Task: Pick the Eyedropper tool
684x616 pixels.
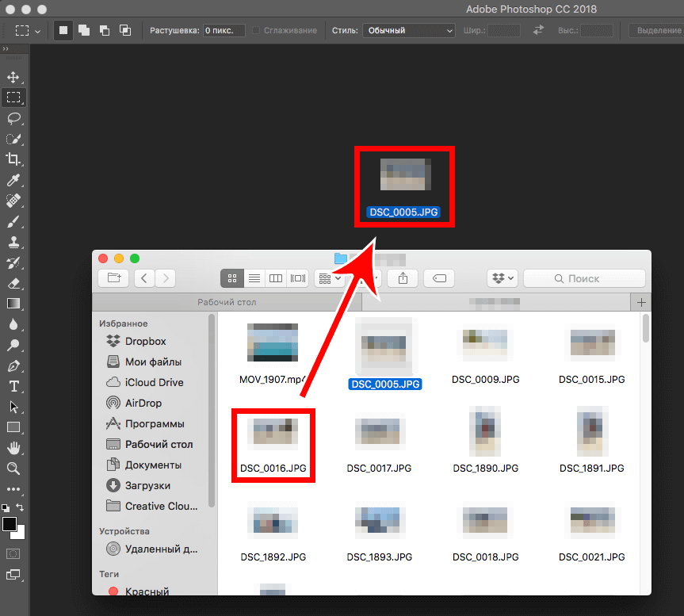Action: tap(13, 181)
